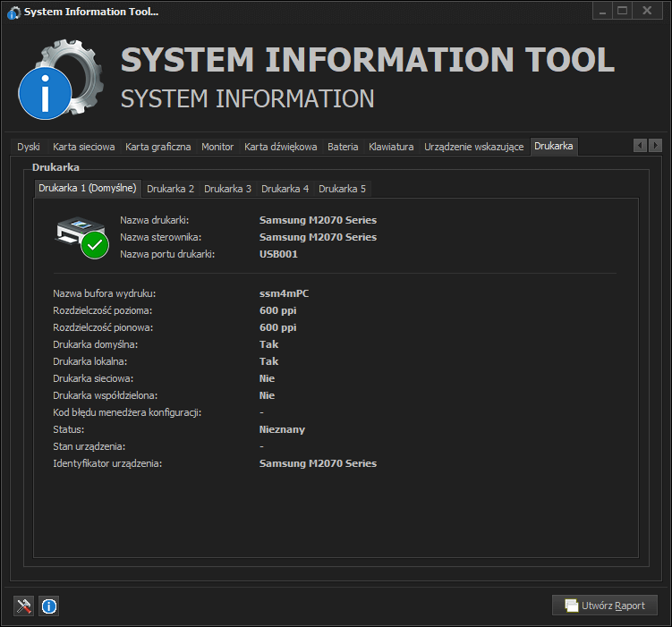
Task: Click the Rozdzielczość pionowa label
Action: 103,328
